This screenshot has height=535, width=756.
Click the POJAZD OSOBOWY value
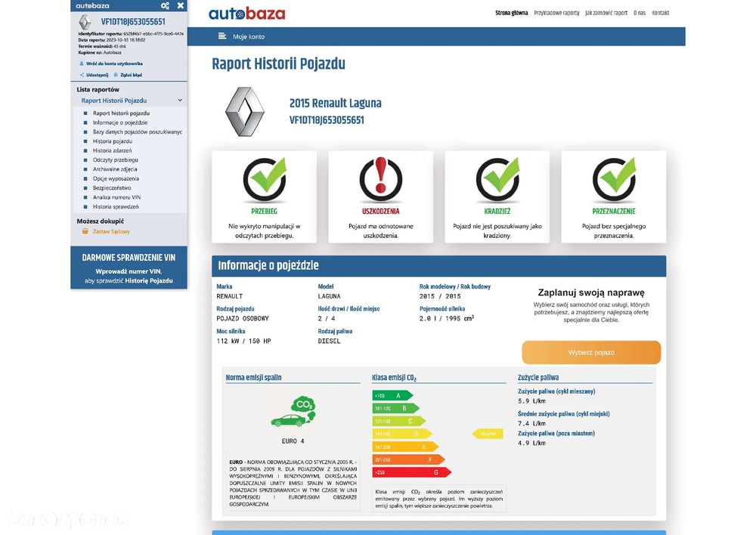(243, 319)
